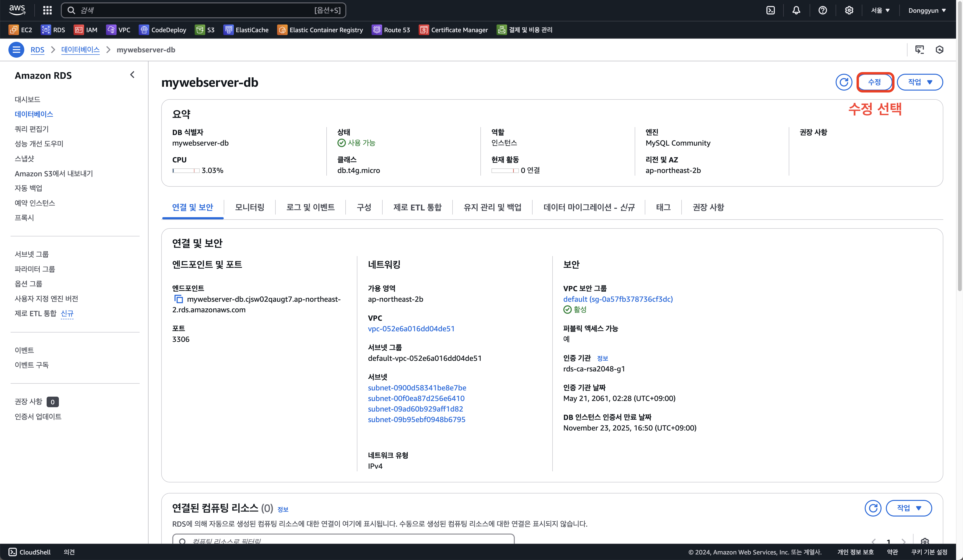Open the table preferences gear icon
This screenshot has height=560, width=963.
click(x=925, y=541)
